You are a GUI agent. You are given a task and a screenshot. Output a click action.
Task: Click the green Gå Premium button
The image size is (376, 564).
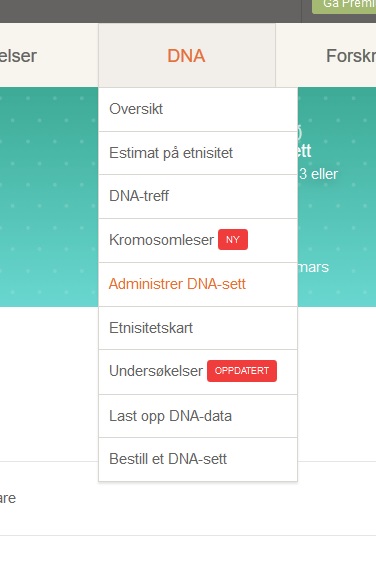[344, 6]
